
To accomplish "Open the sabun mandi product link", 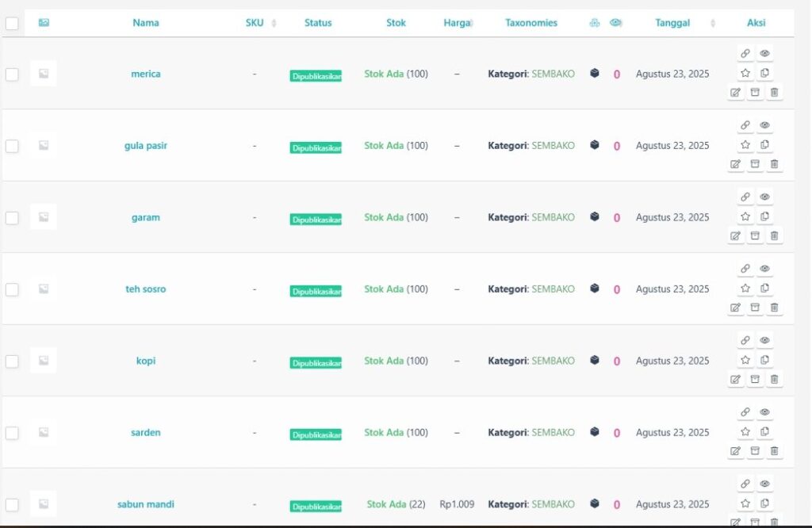I will click(x=146, y=504).
